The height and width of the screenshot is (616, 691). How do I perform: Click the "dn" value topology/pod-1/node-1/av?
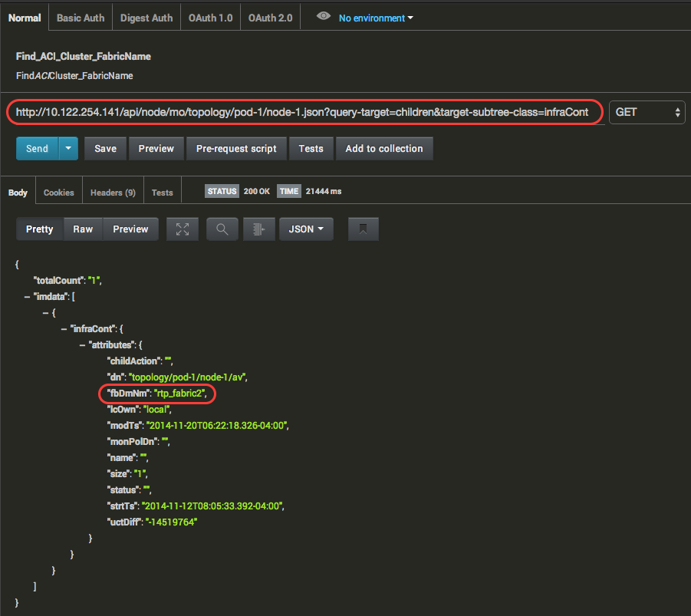[x=188, y=377]
